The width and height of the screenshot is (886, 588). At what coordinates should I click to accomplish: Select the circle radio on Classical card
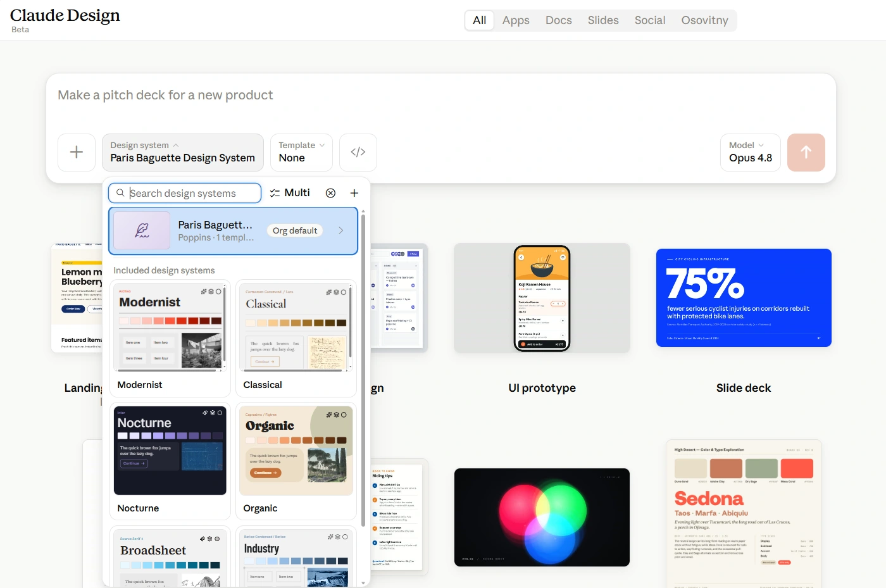point(344,292)
